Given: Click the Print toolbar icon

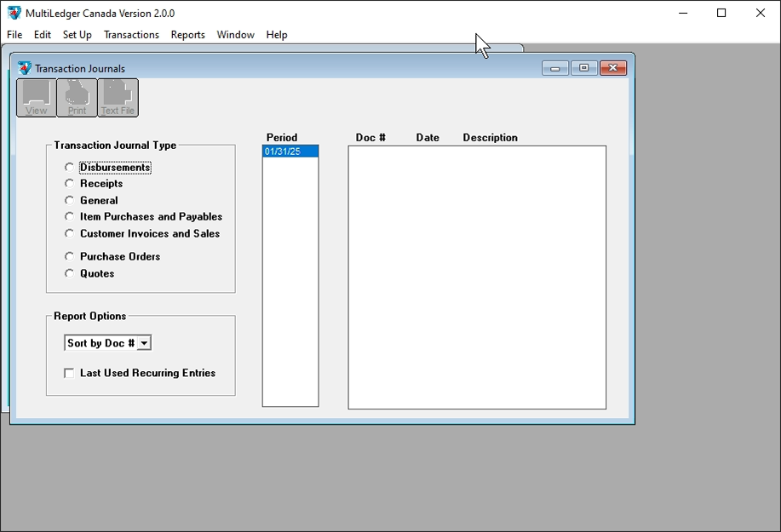Looking at the screenshot, I should 77,98.
